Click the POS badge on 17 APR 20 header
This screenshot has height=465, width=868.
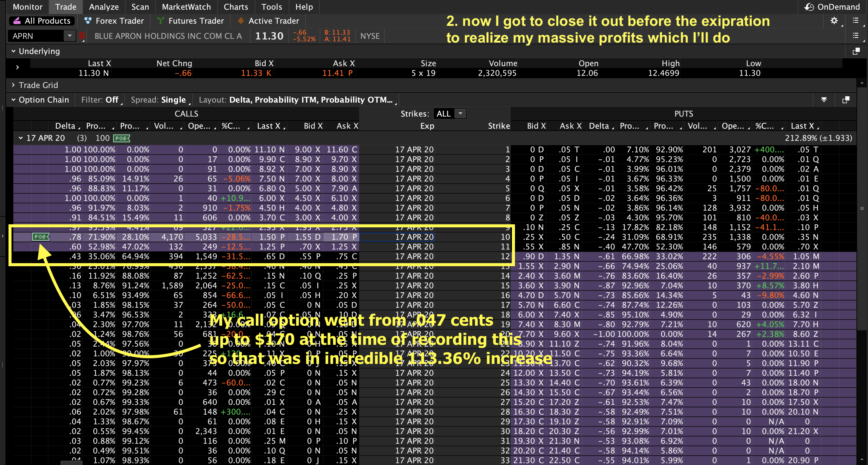(122, 138)
